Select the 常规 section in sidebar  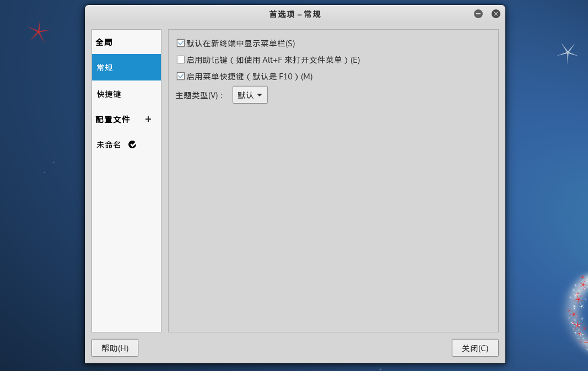click(x=126, y=67)
